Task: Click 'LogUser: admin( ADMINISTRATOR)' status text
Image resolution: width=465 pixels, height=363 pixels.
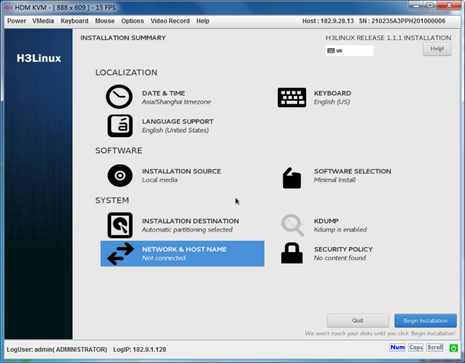Action: point(57,349)
